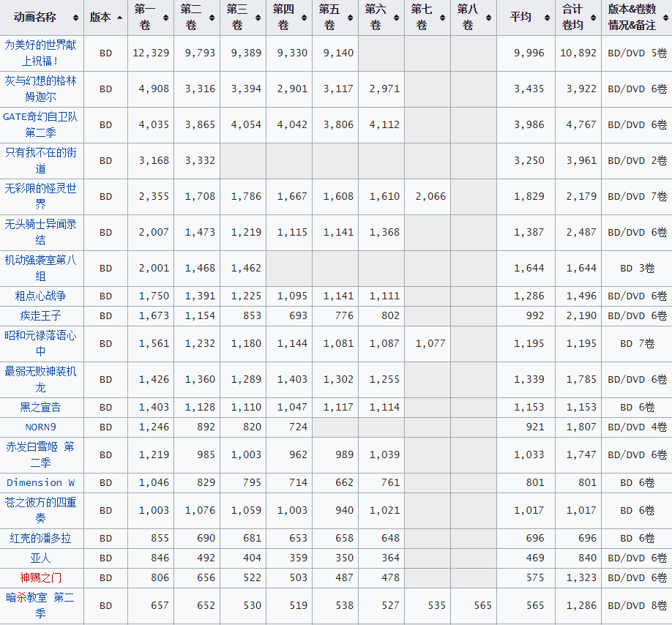Open 昭和元禄落语心中 link
Screen dimensions: 672x625
(x=41, y=343)
